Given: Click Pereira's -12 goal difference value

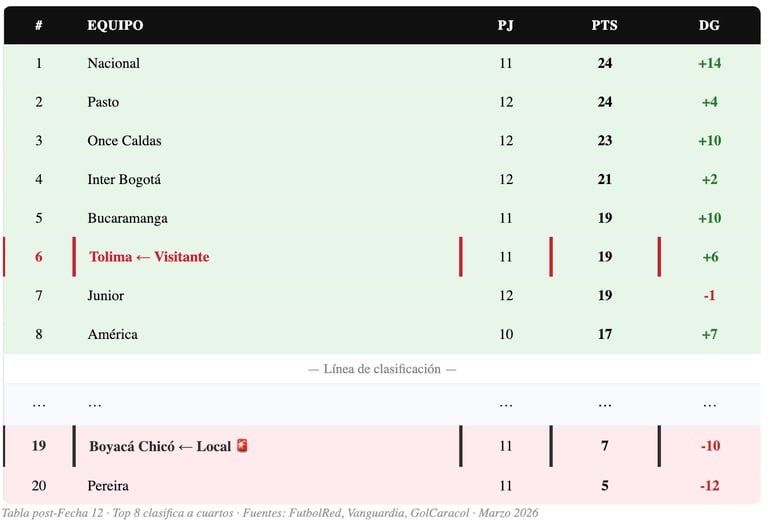Looking at the screenshot, I should pyautogui.click(x=709, y=486).
